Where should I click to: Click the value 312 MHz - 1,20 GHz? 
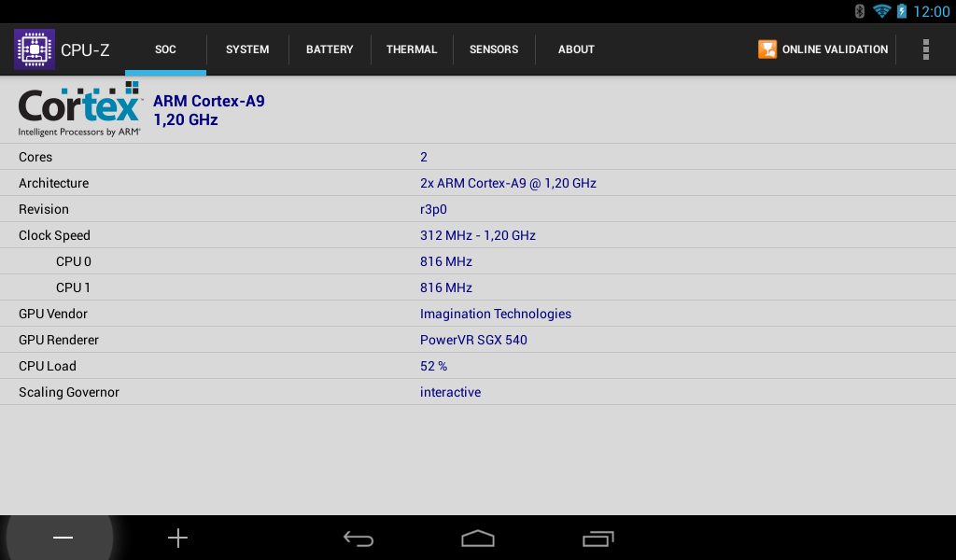[477, 236]
